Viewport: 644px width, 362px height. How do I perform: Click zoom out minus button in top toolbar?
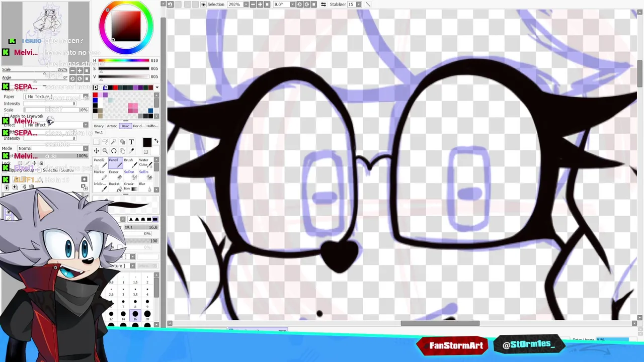click(253, 4)
